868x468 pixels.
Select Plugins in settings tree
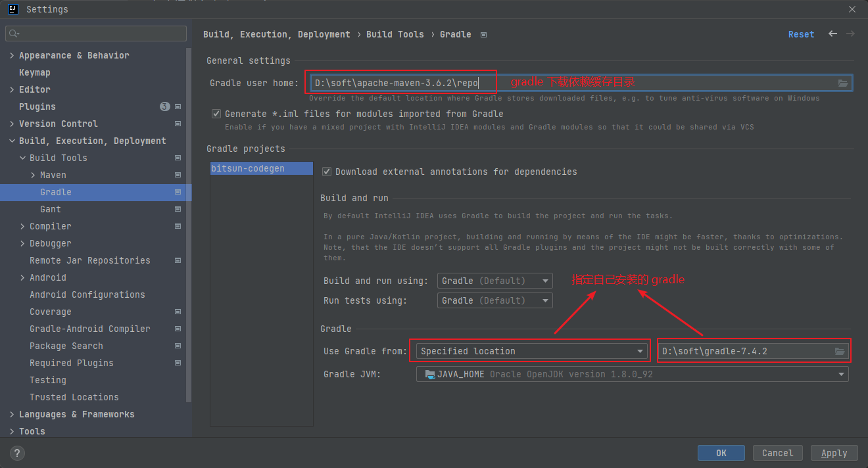(37, 106)
